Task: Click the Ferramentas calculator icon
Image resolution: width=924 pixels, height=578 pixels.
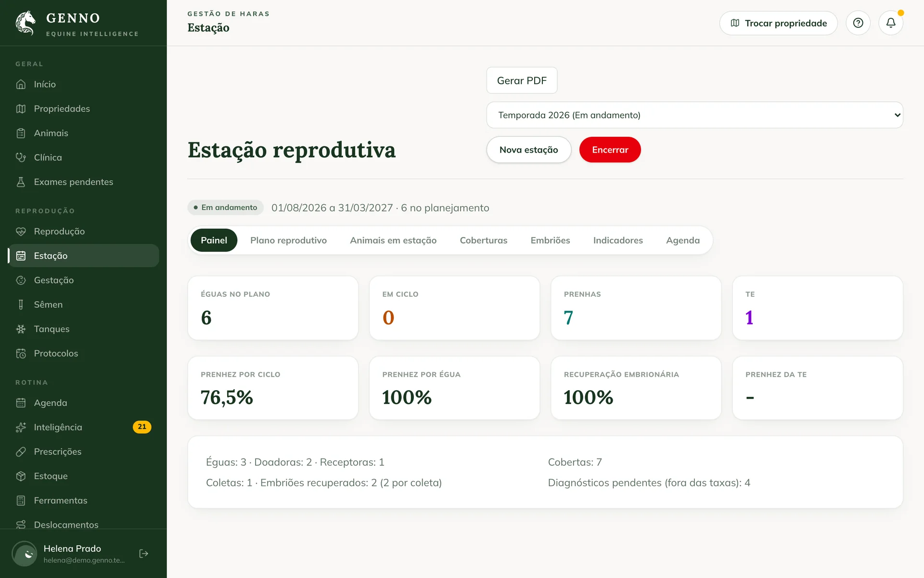Action: click(x=21, y=500)
